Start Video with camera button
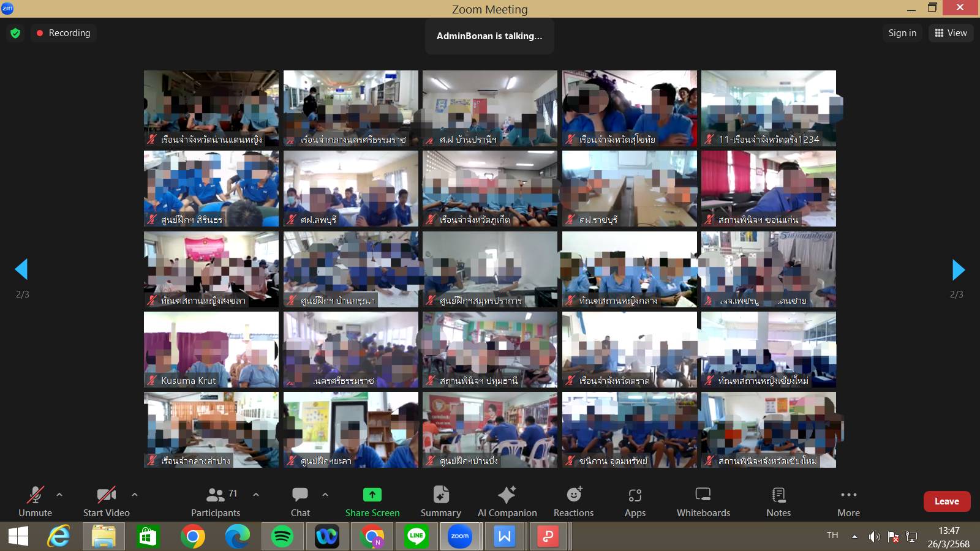 click(106, 501)
